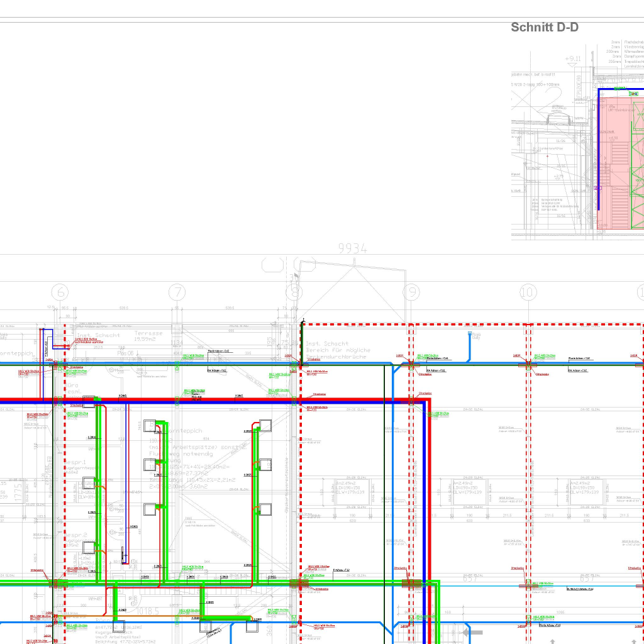
Task: Select grid axis marker 8
Action: 294,292
